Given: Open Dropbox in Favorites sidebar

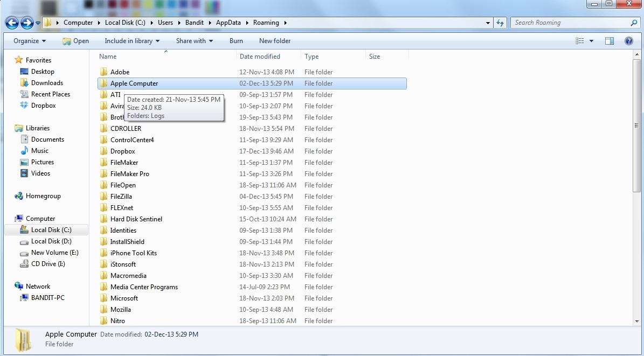Looking at the screenshot, I should pyautogui.click(x=43, y=106).
